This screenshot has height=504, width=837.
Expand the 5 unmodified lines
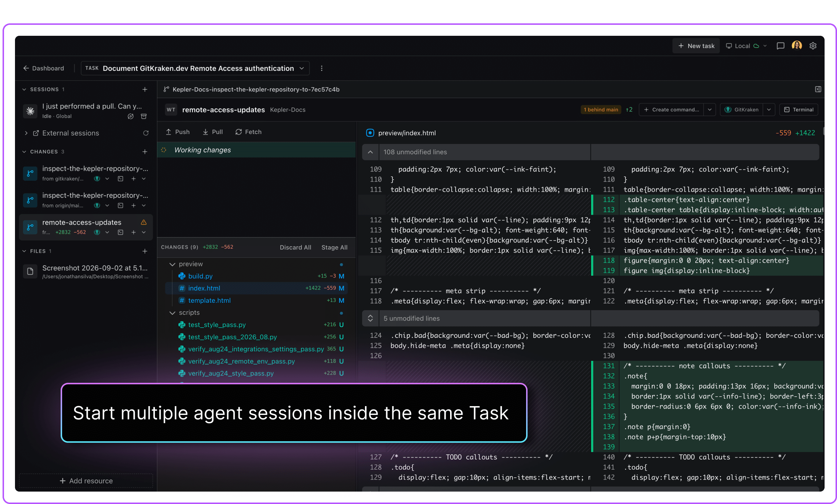[370, 318]
